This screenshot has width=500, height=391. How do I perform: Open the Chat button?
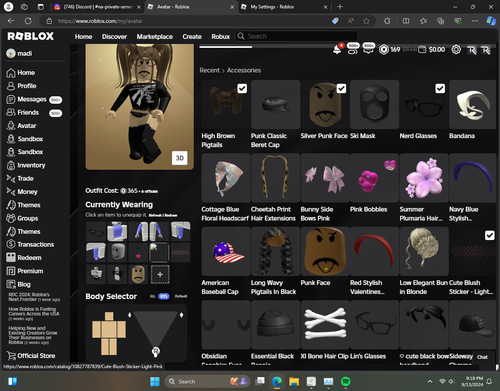pos(482,357)
